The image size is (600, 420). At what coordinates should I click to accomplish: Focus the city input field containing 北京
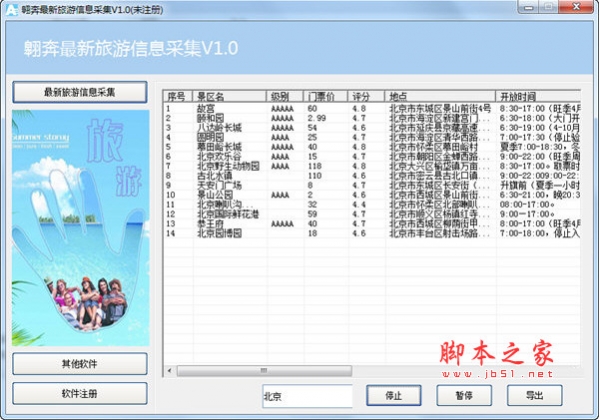(x=307, y=396)
